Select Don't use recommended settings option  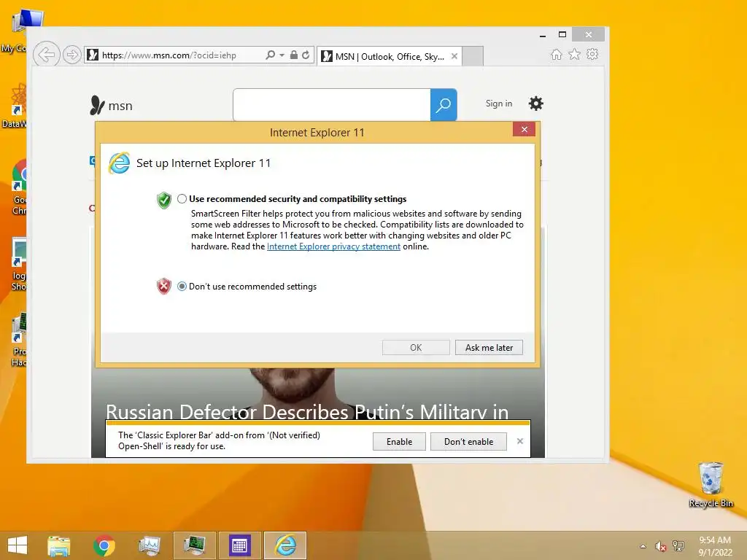pos(182,286)
